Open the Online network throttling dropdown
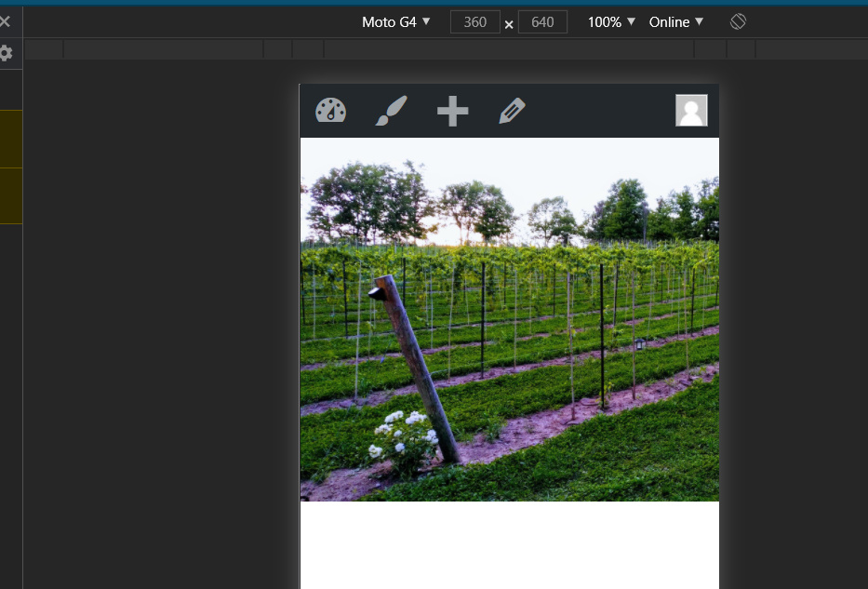The width and height of the screenshot is (868, 589). pyautogui.click(x=676, y=22)
